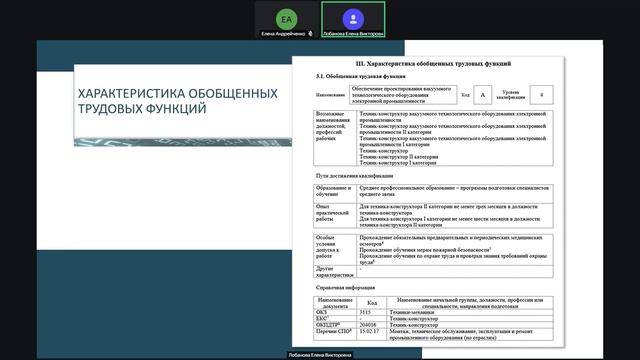Click the Другие характеристики cell

click(x=335, y=272)
